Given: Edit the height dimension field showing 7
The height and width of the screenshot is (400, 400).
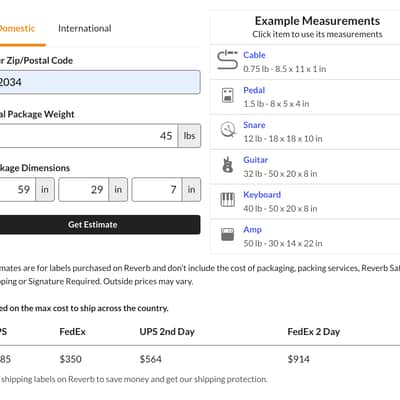Looking at the screenshot, I should click(x=157, y=189).
